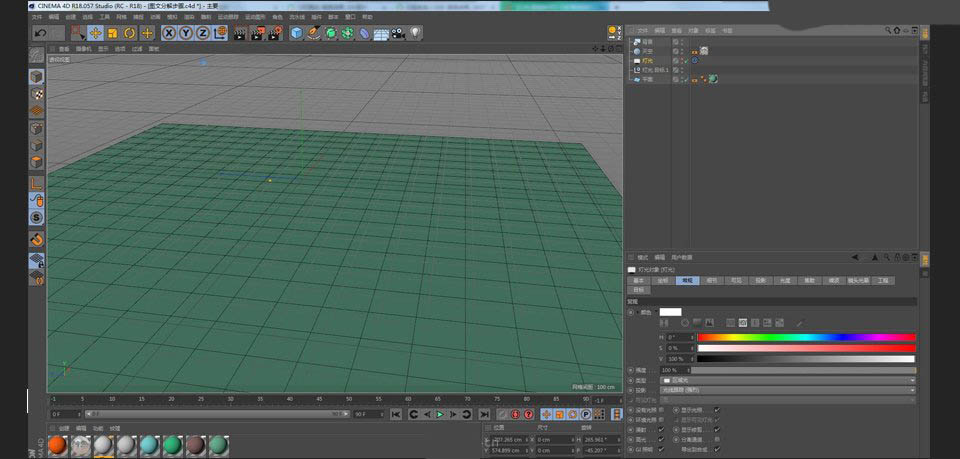Click the Render View clapperboard icon
This screenshot has height=459, width=960.
tap(240, 33)
